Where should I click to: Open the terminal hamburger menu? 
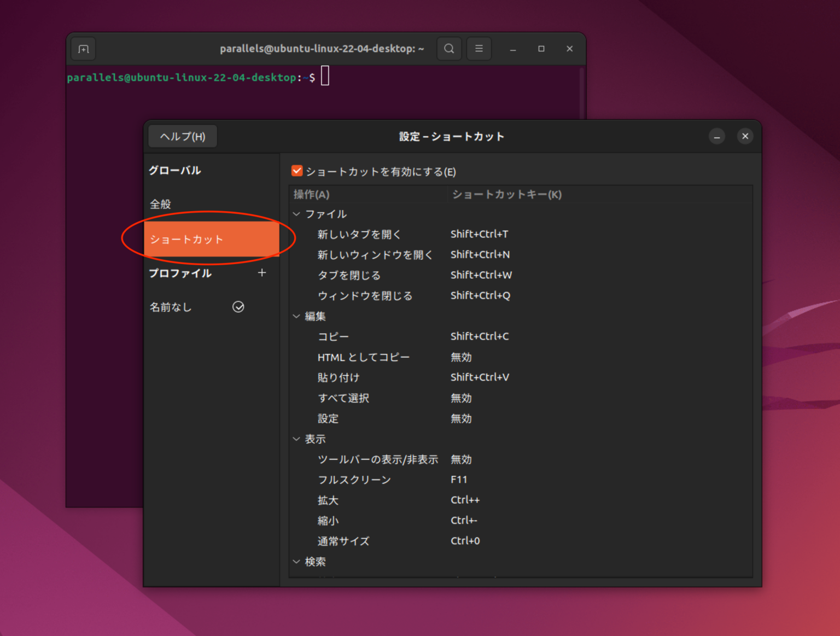tap(479, 49)
